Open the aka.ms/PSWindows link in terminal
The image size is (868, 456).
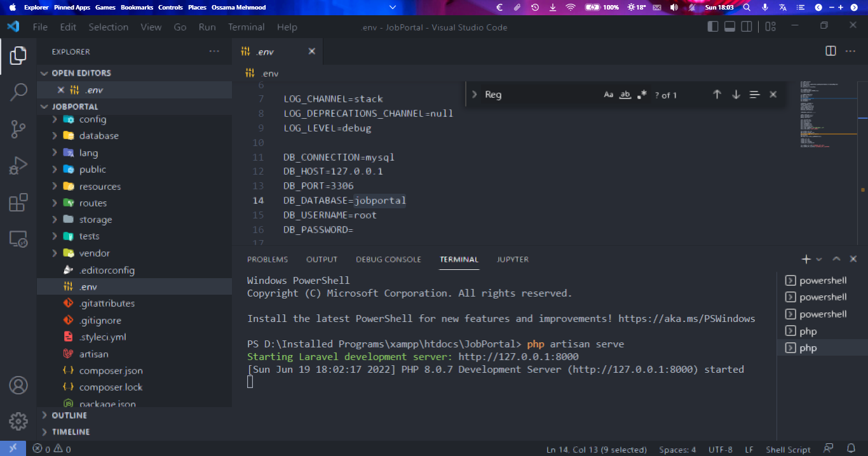click(x=686, y=319)
